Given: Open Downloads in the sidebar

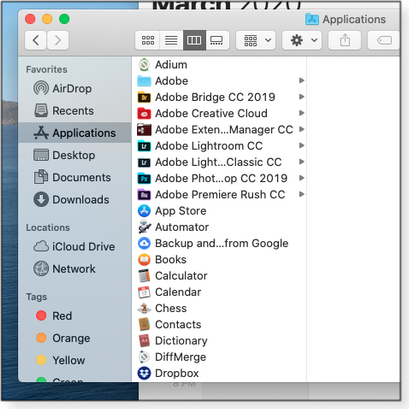Looking at the screenshot, I should 75,200.
